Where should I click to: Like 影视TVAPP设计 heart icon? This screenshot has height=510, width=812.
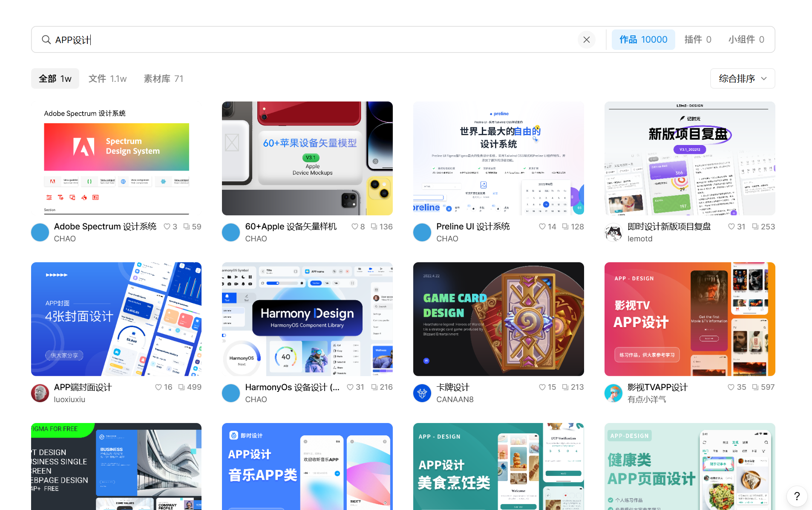(x=731, y=387)
